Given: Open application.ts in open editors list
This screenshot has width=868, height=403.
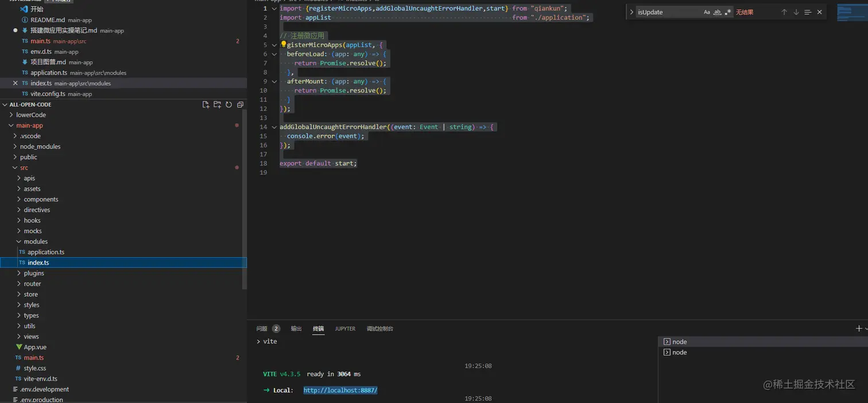Looking at the screenshot, I should pos(49,73).
